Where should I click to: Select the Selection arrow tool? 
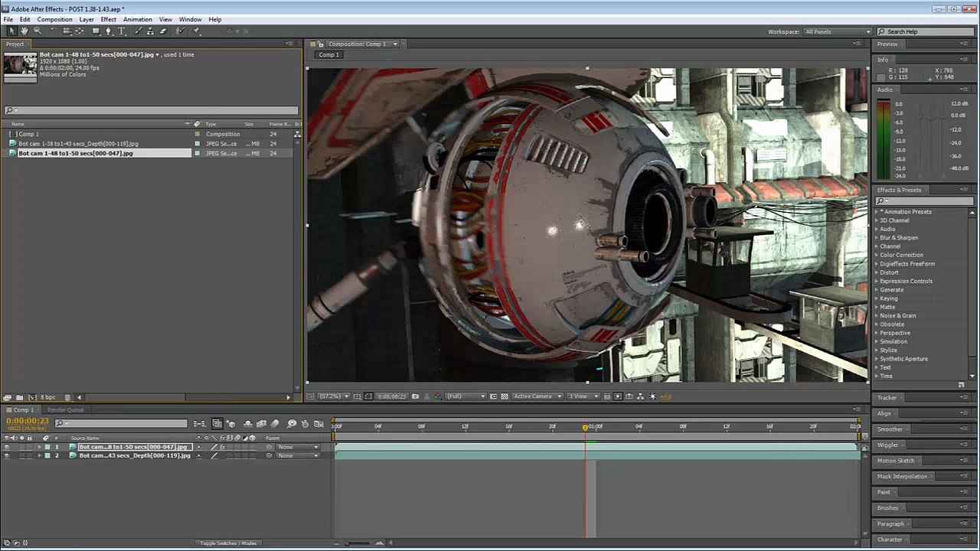coord(11,31)
